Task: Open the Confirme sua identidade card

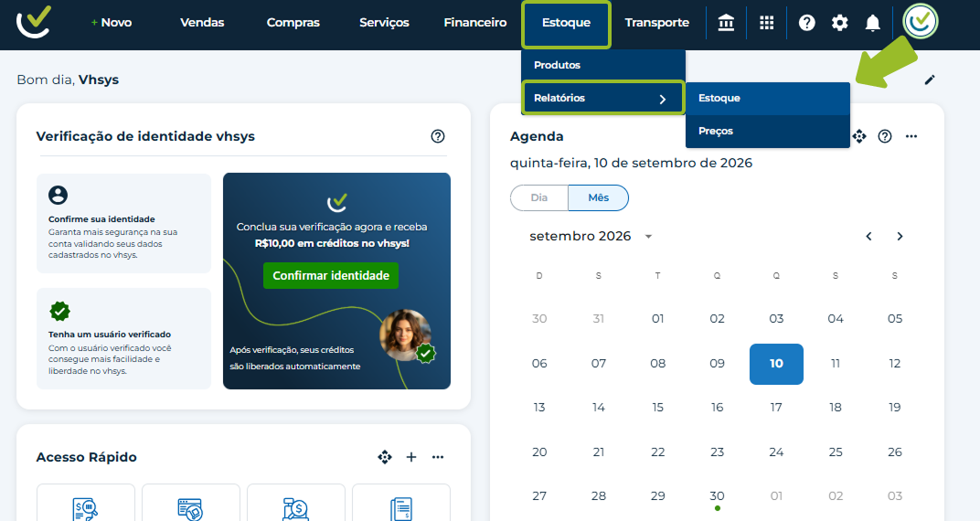Action: coord(123,223)
